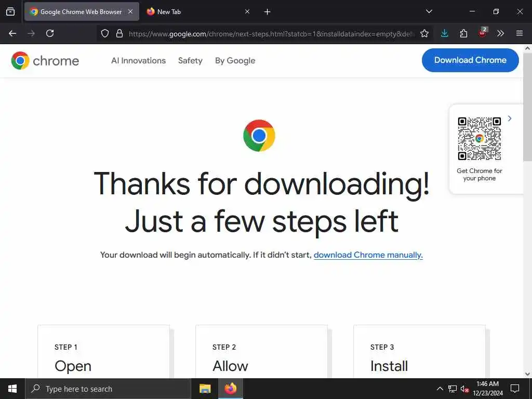This screenshot has height=399, width=532.
Task: Click the Windows taskbar search box
Action: (108, 389)
